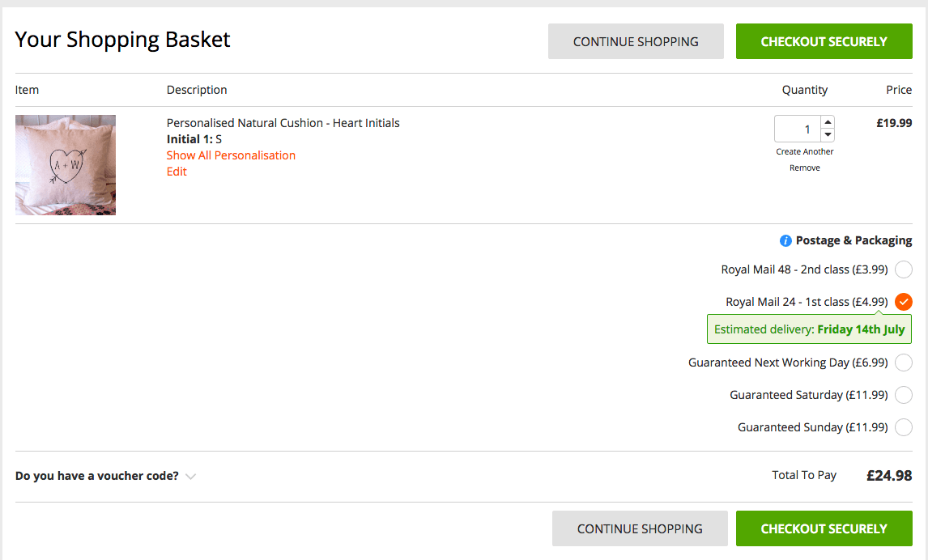Click the Postage & Packaging info icon
The image size is (928, 560).
pyautogui.click(x=785, y=240)
